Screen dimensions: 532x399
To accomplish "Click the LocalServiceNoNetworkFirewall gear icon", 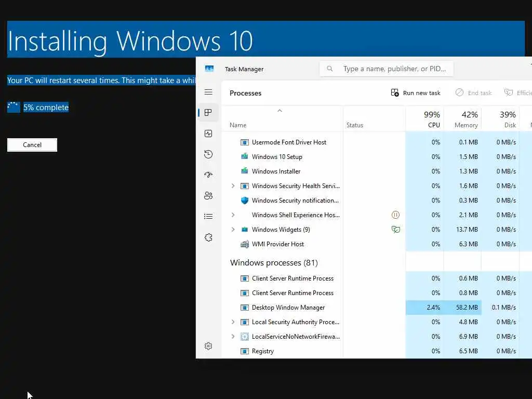I will 244,337.
